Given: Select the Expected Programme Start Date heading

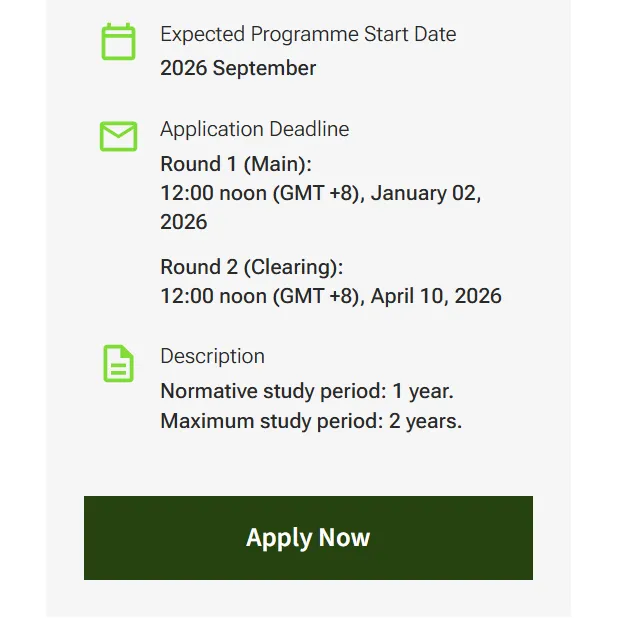Looking at the screenshot, I should (307, 34).
